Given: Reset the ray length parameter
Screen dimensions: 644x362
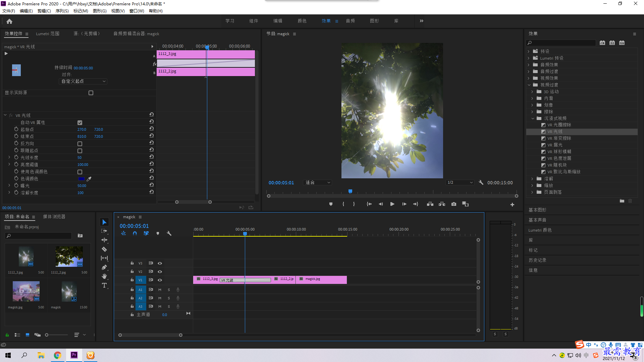Looking at the screenshot, I should [152, 157].
